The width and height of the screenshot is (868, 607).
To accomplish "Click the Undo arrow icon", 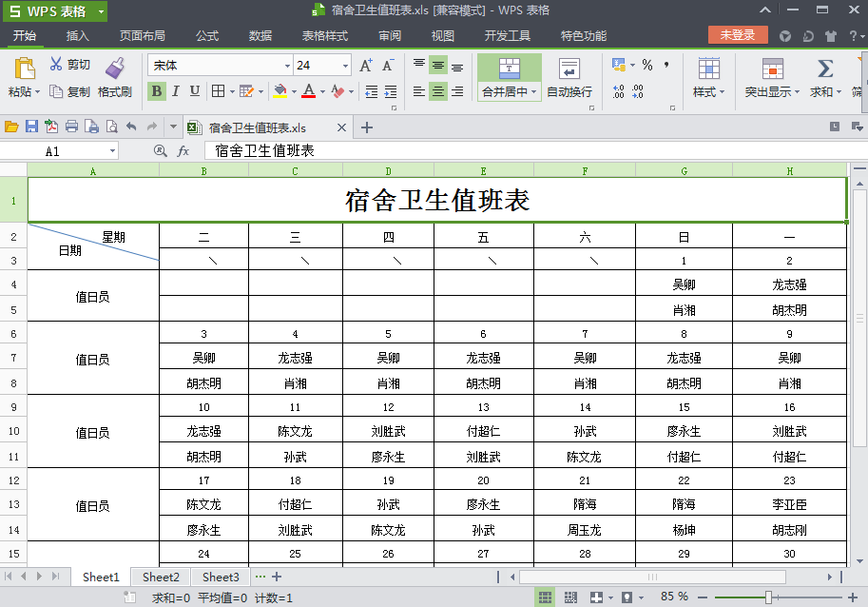I will [x=131, y=127].
